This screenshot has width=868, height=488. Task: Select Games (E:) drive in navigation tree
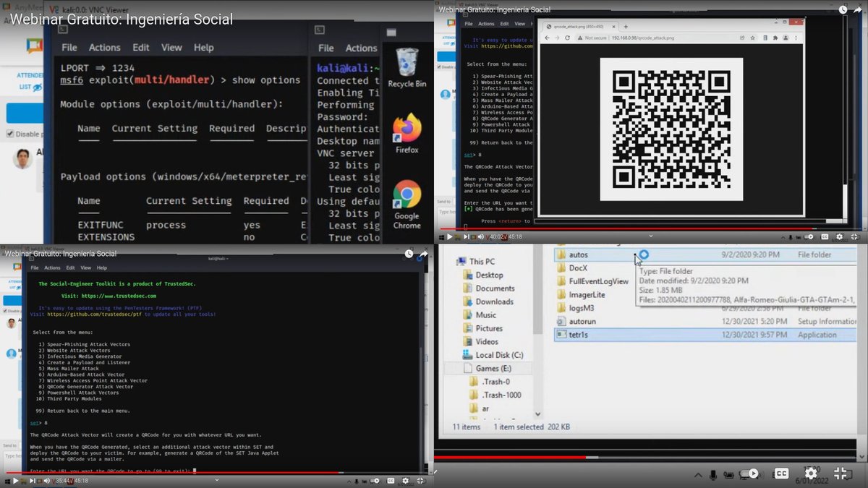pyautogui.click(x=493, y=368)
